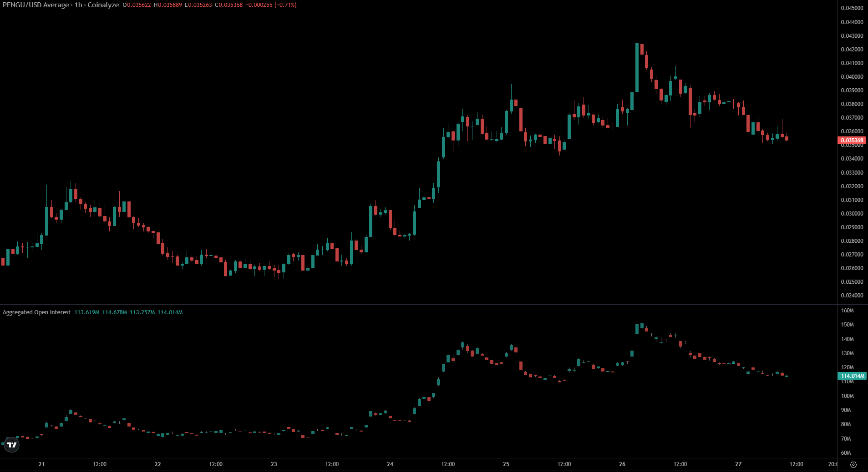The height and width of the screenshot is (472, 868).
Task: Click the date label 26 on time axis
Action: coord(622,464)
